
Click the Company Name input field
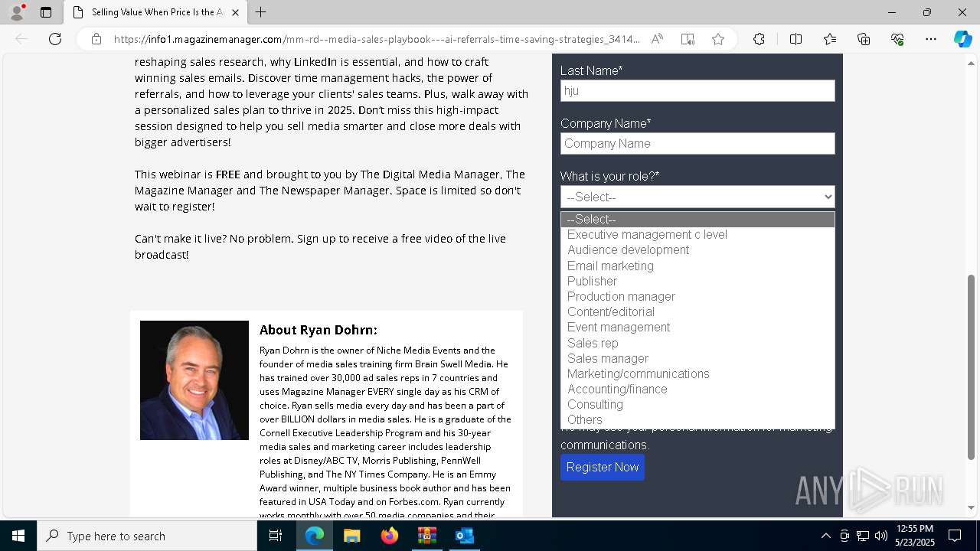pos(697,143)
